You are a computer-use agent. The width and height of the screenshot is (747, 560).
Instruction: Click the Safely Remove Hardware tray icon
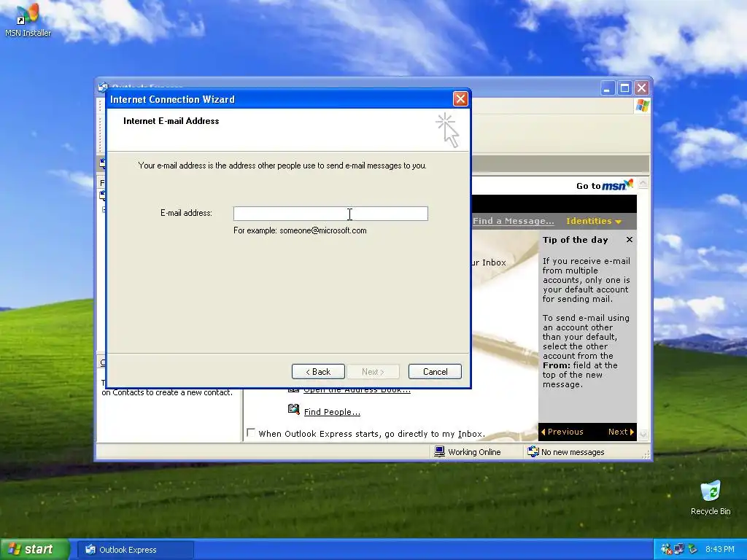(692, 549)
